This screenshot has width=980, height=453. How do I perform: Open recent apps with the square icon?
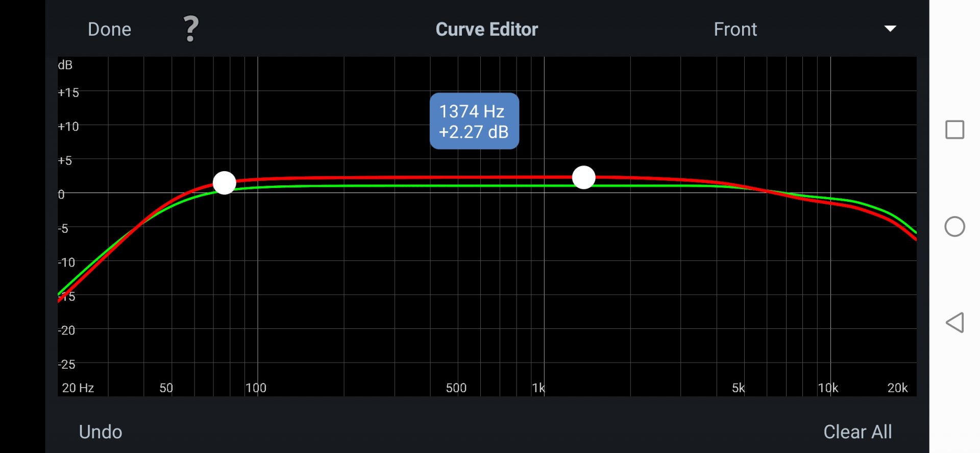click(954, 130)
